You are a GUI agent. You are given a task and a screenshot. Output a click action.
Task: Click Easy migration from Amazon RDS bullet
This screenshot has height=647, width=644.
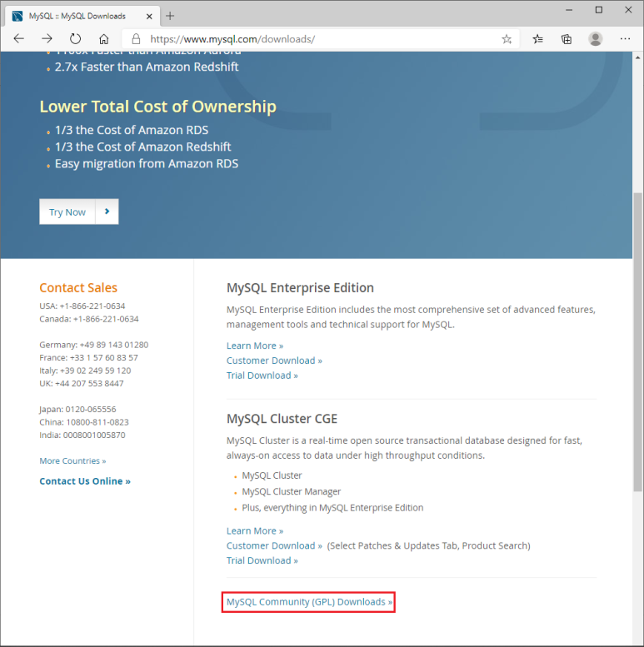147,164
